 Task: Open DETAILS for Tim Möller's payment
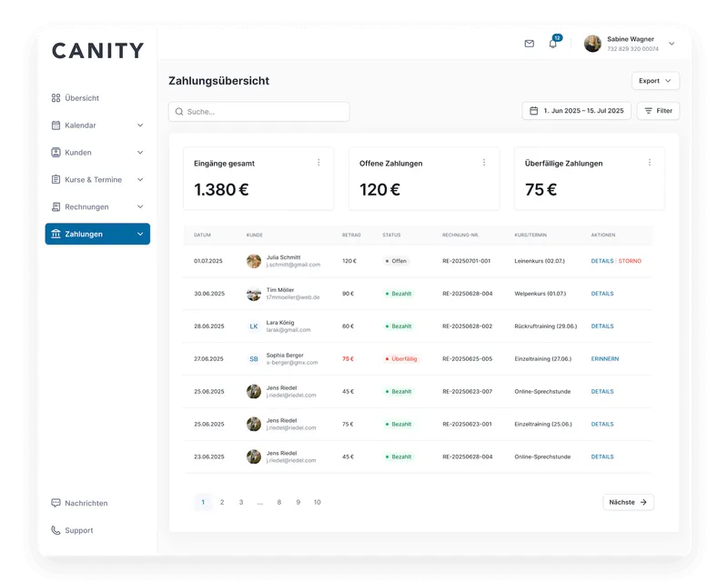[601, 294]
